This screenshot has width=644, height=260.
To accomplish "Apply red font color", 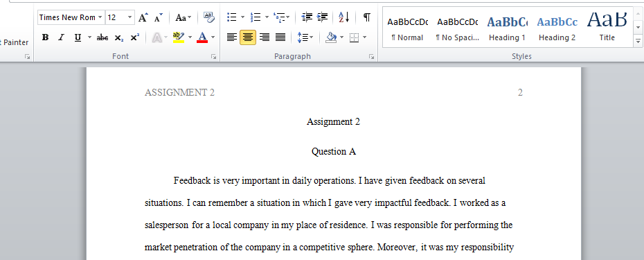I will click(202, 37).
